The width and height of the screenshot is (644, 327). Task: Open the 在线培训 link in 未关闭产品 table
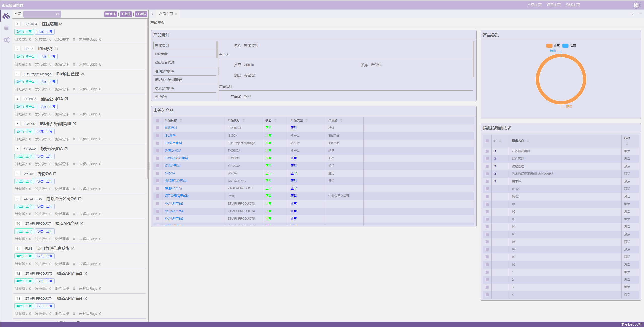tap(171, 128)
